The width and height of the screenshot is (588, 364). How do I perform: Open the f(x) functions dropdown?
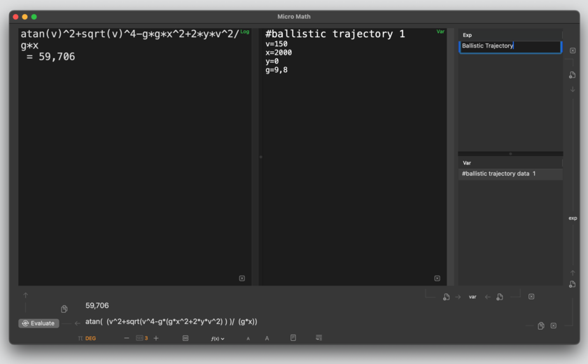point(218,339)
